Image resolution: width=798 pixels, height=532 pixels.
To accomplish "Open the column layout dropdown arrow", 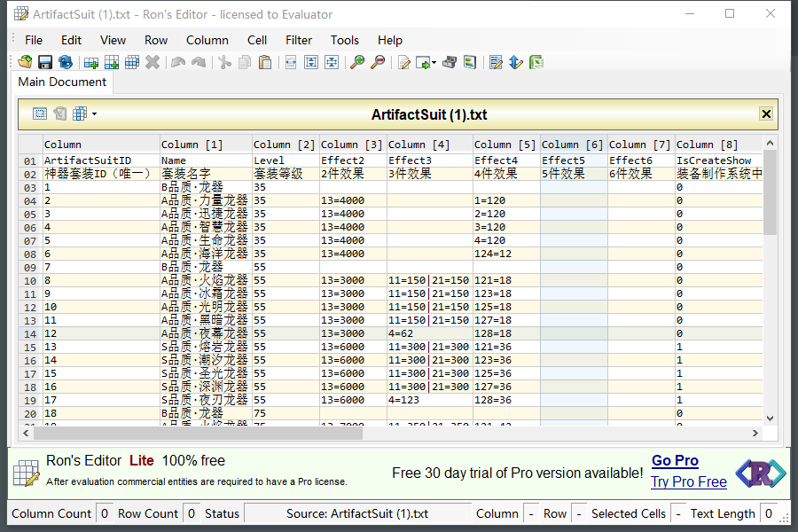I will pos(94,114).
